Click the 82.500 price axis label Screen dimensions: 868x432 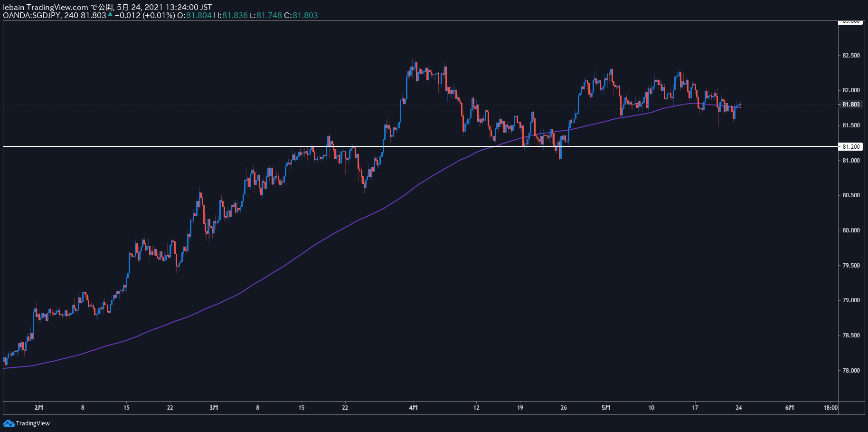(x=851, y=56)
